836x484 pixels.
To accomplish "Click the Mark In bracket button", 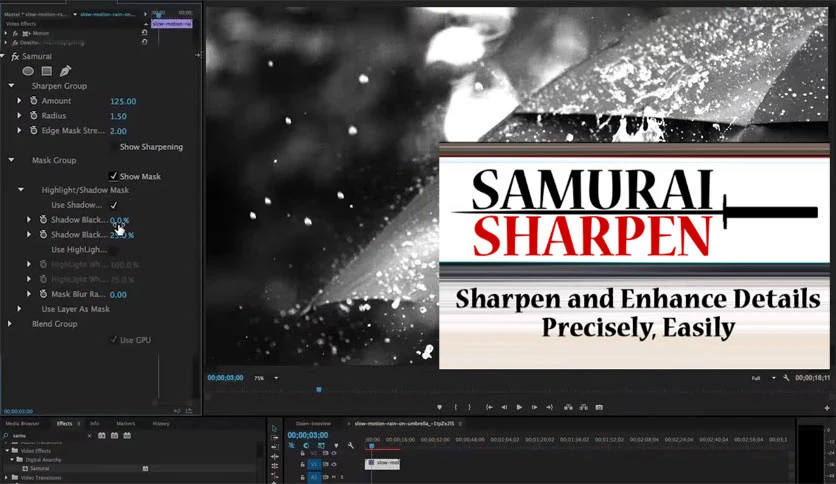I will point(455,407).
